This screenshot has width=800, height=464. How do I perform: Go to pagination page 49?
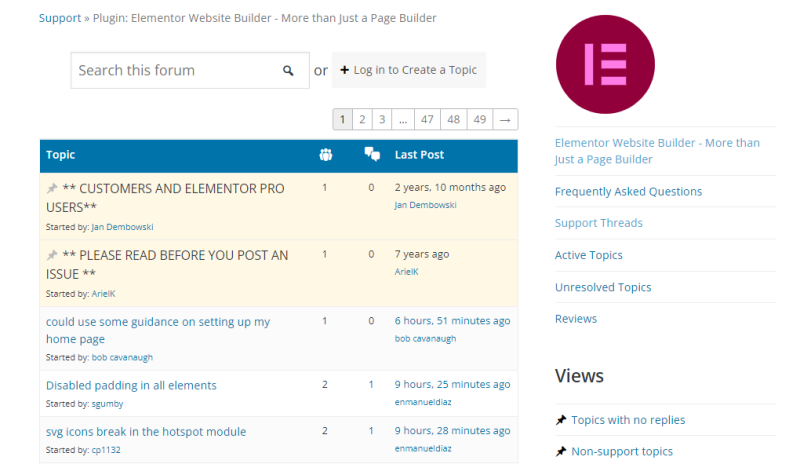pos(480,119)
